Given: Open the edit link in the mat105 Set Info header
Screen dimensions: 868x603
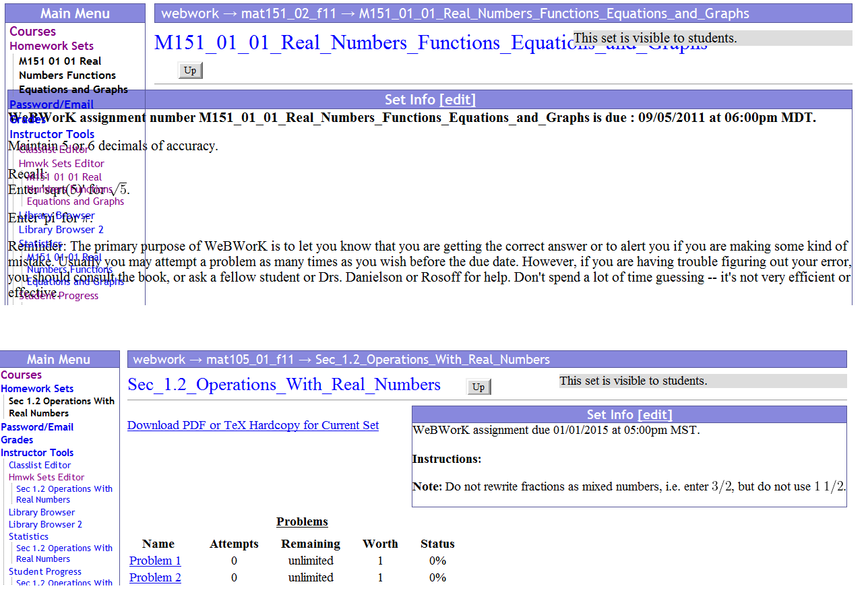Looking at the screenshot, I should (655, 415).
